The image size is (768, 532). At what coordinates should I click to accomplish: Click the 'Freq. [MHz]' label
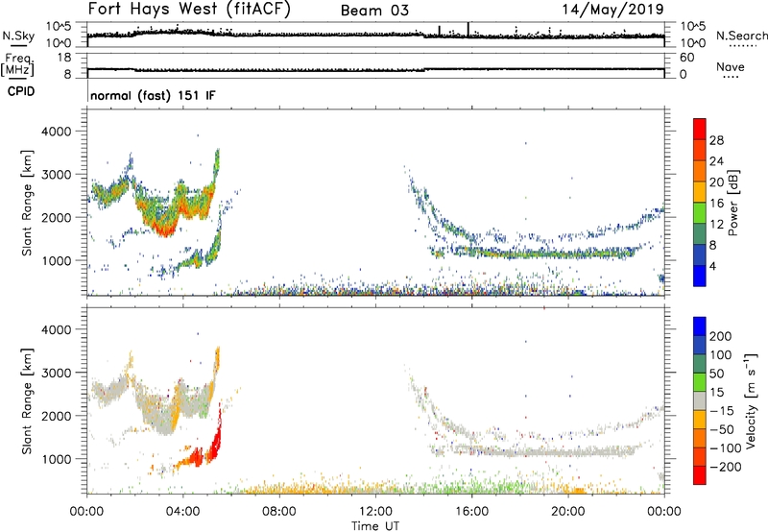coord(17,64)
